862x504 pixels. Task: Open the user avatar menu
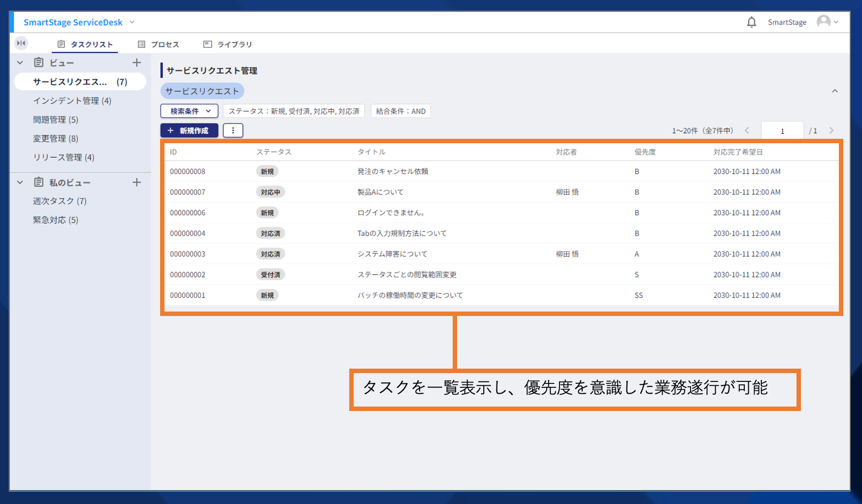(x=827, y=22)
